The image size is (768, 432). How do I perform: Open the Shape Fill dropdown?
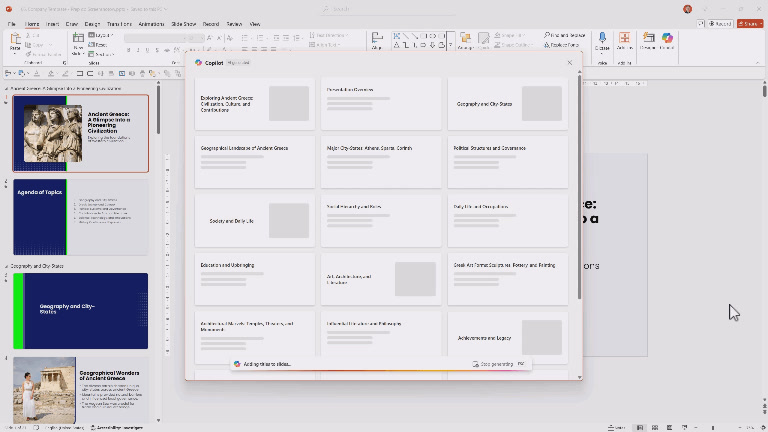509,35
